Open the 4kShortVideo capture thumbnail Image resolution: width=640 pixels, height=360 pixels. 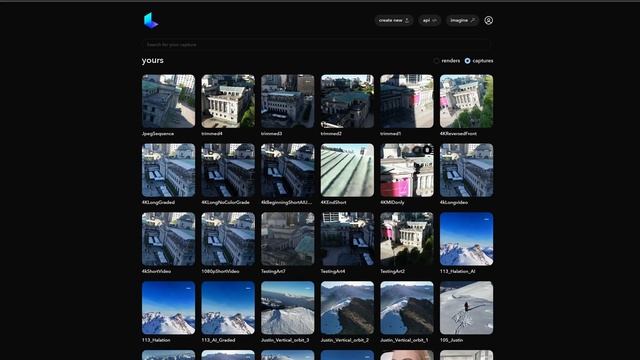(169, 239)
